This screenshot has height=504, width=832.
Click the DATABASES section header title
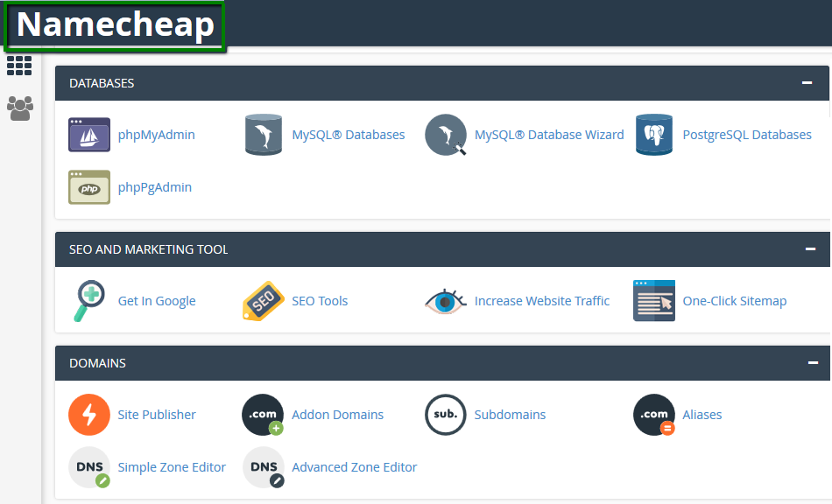tap(102, 83)
